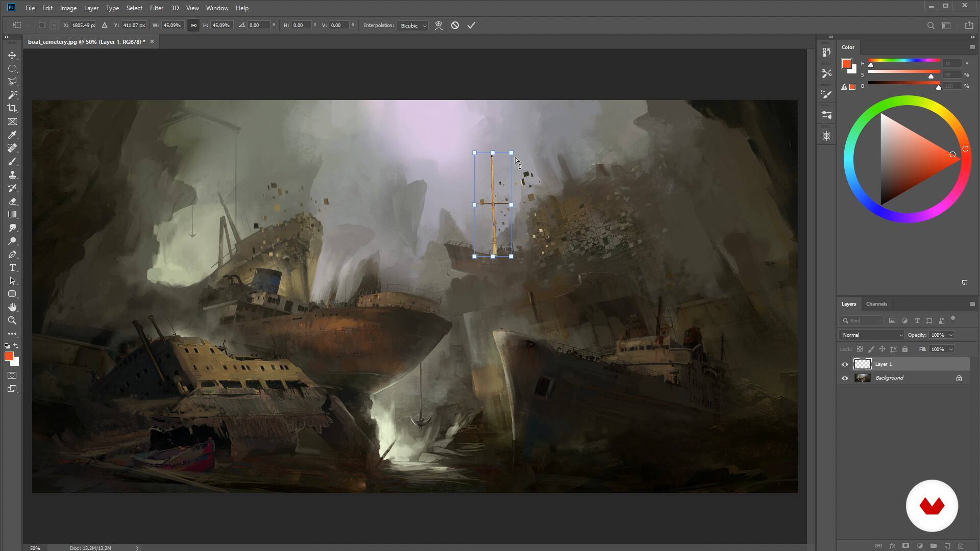Select the Dodge tool

pos(12,241)
